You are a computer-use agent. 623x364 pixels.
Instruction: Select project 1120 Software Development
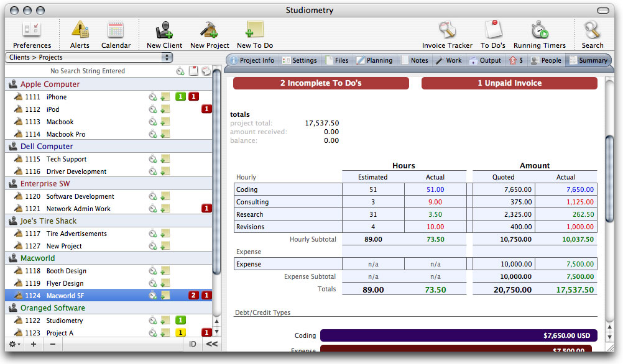(108, 196)
